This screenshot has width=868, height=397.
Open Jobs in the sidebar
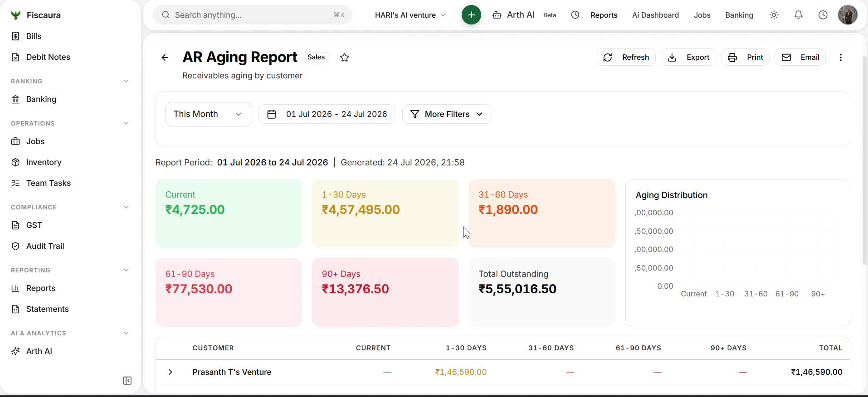35,141
